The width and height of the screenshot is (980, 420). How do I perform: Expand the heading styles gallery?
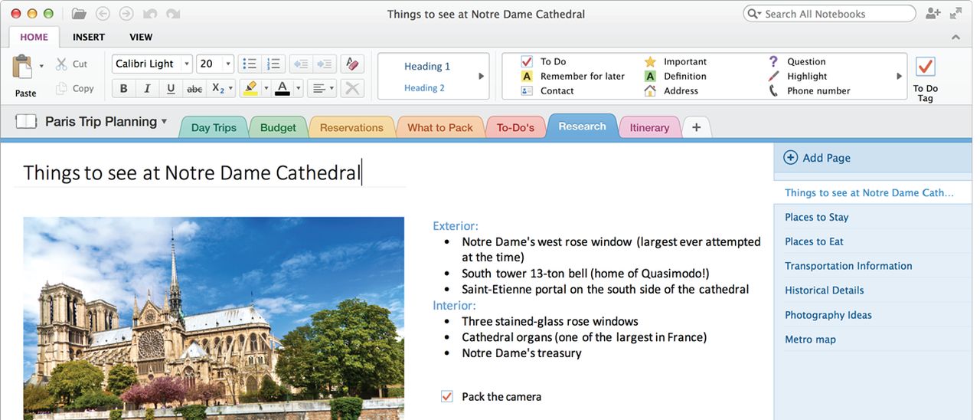(x=482, y=76)
